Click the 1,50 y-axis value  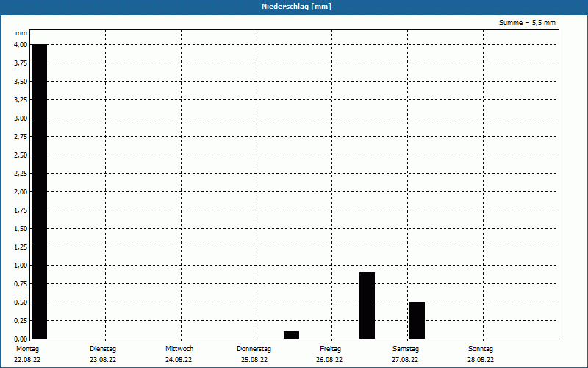[x=21, y=229]
